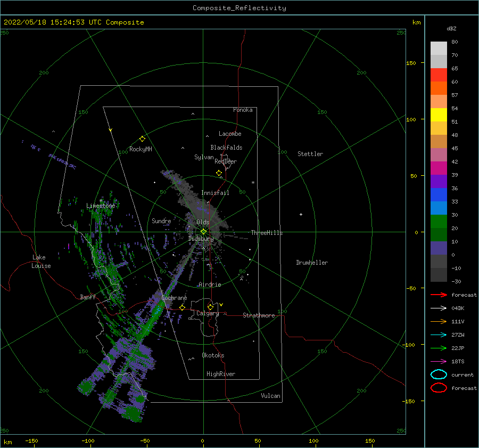Click the Olds town label
The image size is (479, 448).
pos(203,222)
